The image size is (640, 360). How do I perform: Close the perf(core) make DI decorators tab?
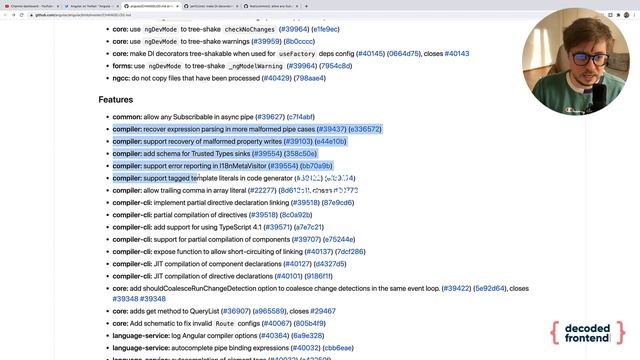(237, 6)
